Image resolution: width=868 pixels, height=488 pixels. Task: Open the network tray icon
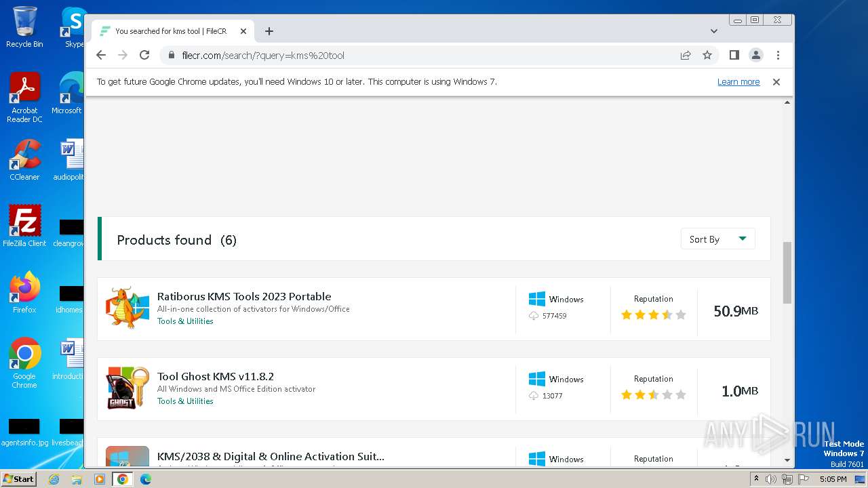point(787,479)
